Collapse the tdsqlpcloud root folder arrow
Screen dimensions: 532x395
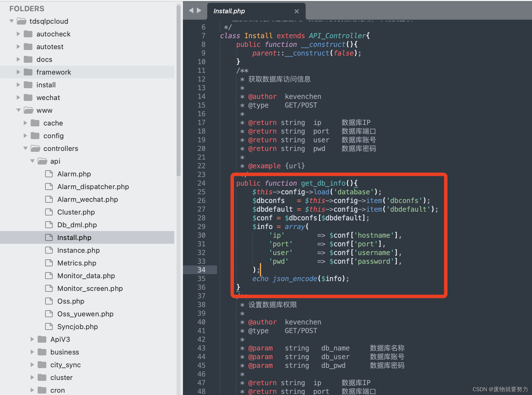pos(12,21)
